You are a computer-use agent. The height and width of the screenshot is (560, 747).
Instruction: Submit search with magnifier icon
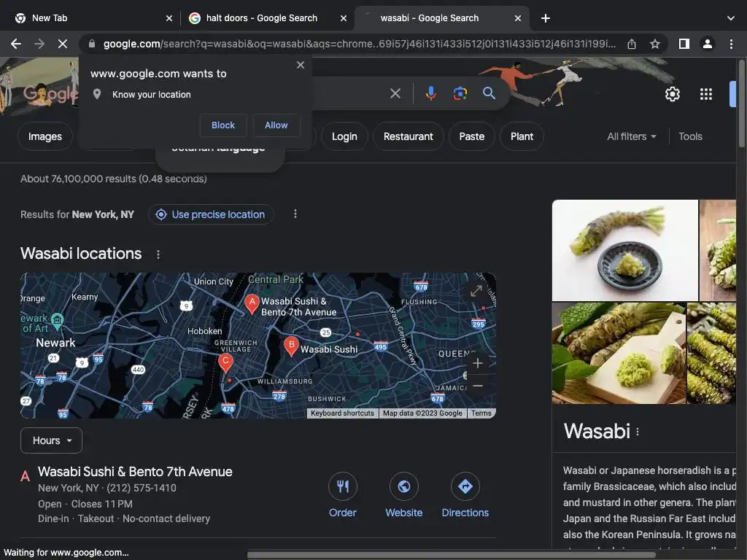point(489,93)
